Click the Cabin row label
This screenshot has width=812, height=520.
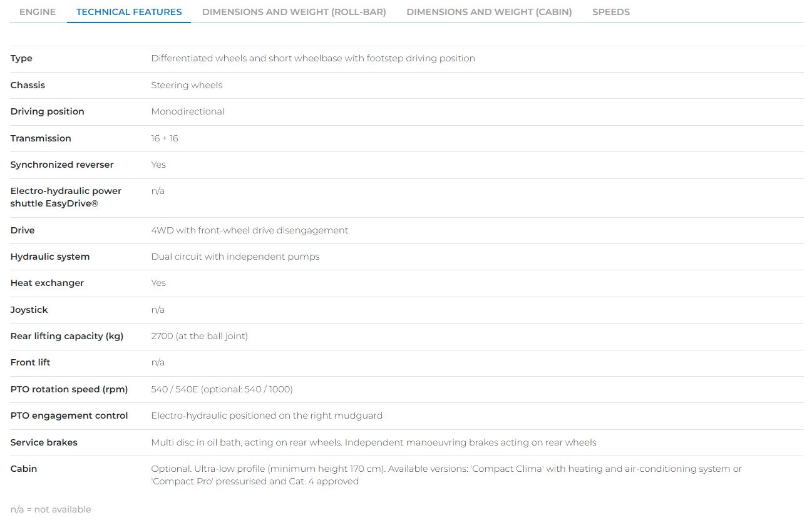click(24, 469)
